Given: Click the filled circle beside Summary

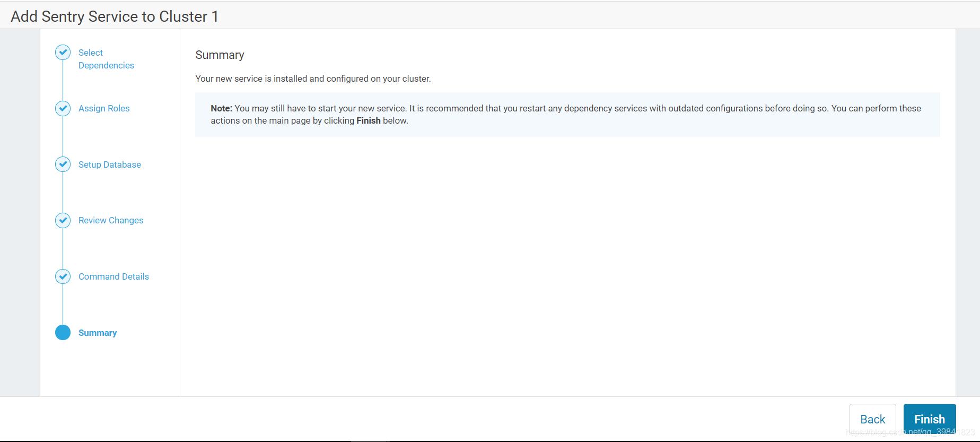Looking at the screenshot, I should click(x=63, y=333).
